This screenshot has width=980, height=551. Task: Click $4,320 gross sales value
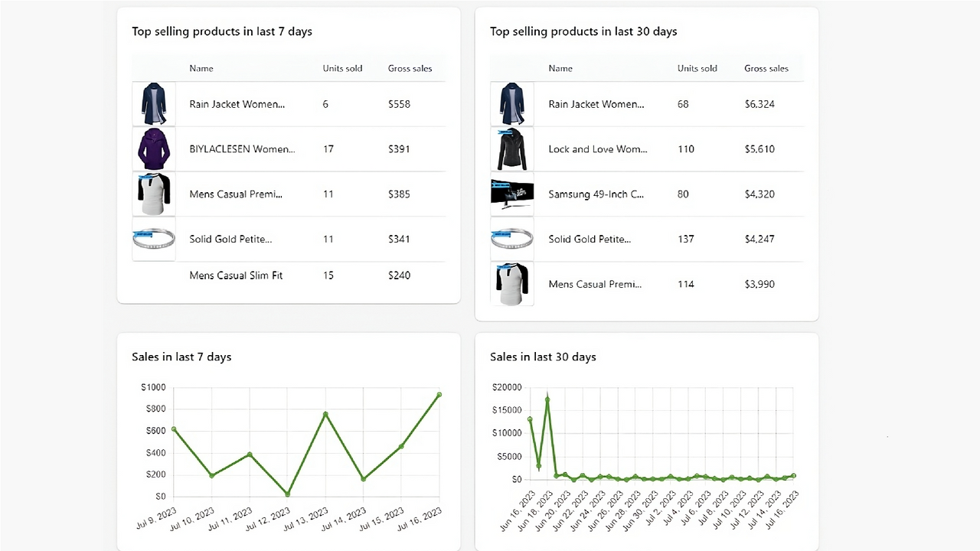pyautogui.click(x=759, y=194)
